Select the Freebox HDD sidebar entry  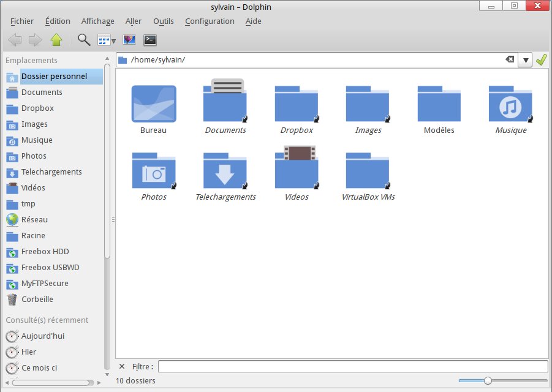pyautogui.click(x=45, y=252)
